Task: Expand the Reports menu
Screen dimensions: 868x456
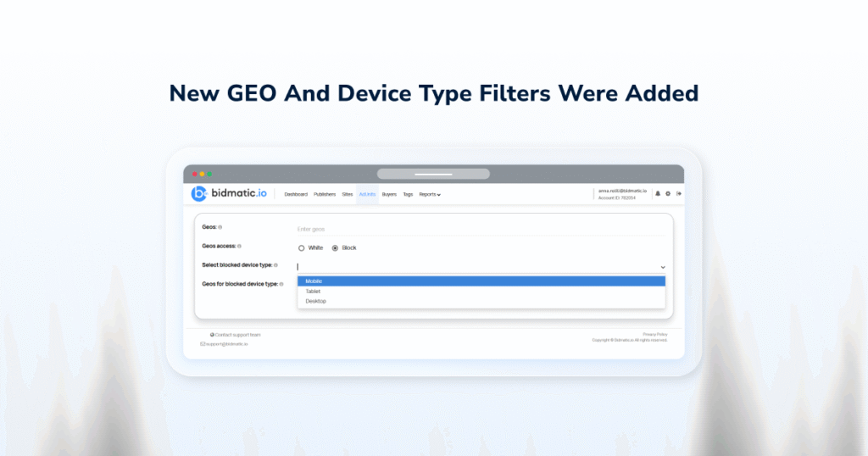Action: pos(430,194)
